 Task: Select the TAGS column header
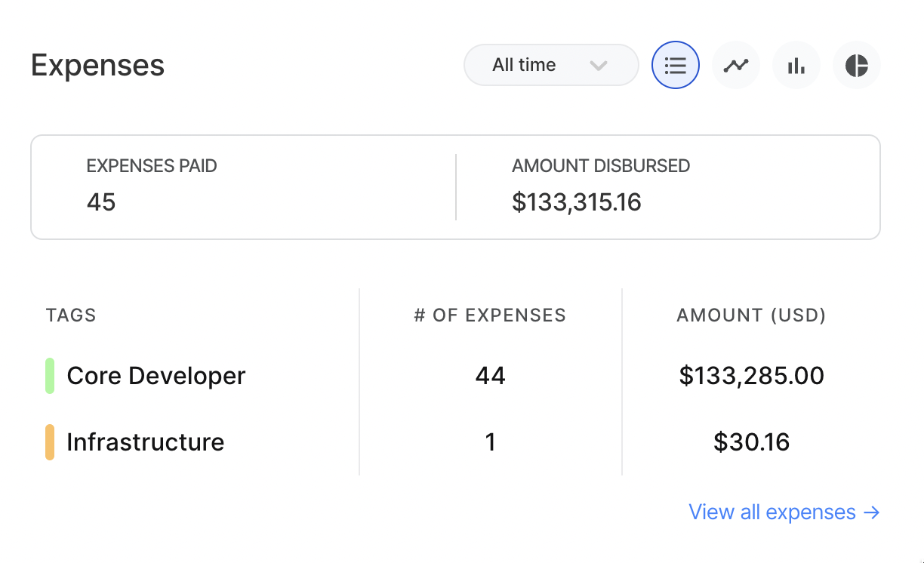pyautogui.click(x=70, y=315)
